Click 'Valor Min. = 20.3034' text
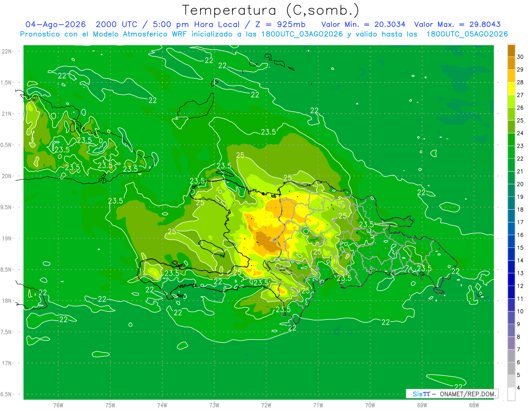This screenshot has width=532, height=411. tap(363, 24)
